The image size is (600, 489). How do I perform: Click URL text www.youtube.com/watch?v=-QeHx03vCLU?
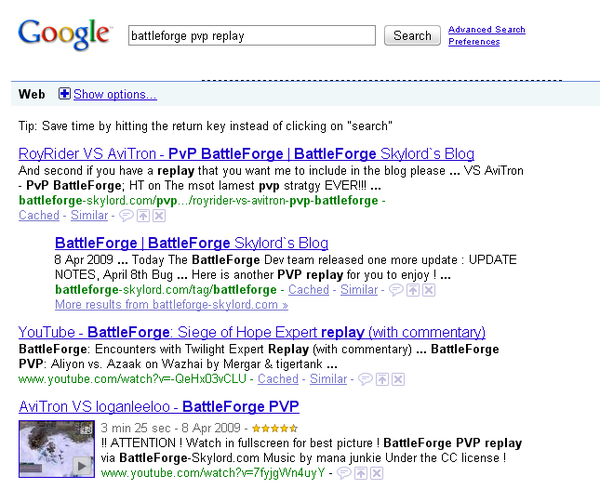[132, 379]
